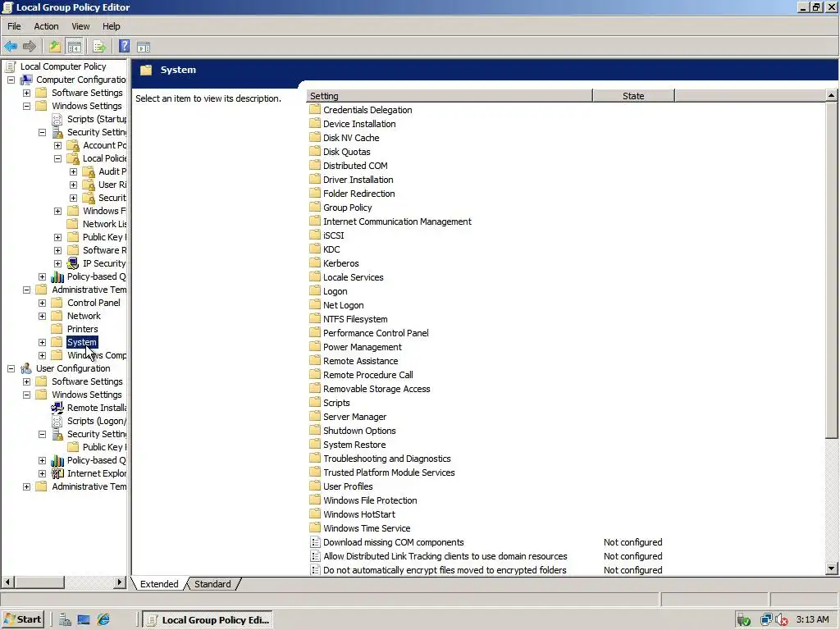
Task: Select the Local Computer Policy root node
Action: point(63,66)
